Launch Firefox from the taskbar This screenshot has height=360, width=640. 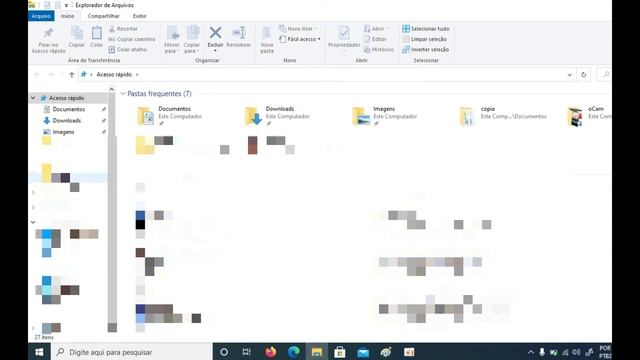(x=270, y=352)
